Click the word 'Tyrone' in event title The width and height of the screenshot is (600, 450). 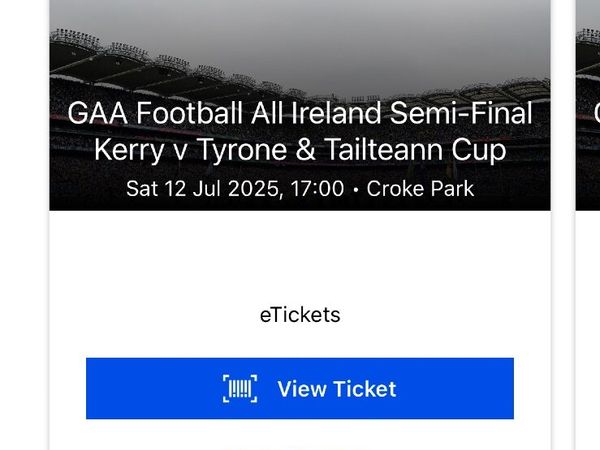coord(242,150)
